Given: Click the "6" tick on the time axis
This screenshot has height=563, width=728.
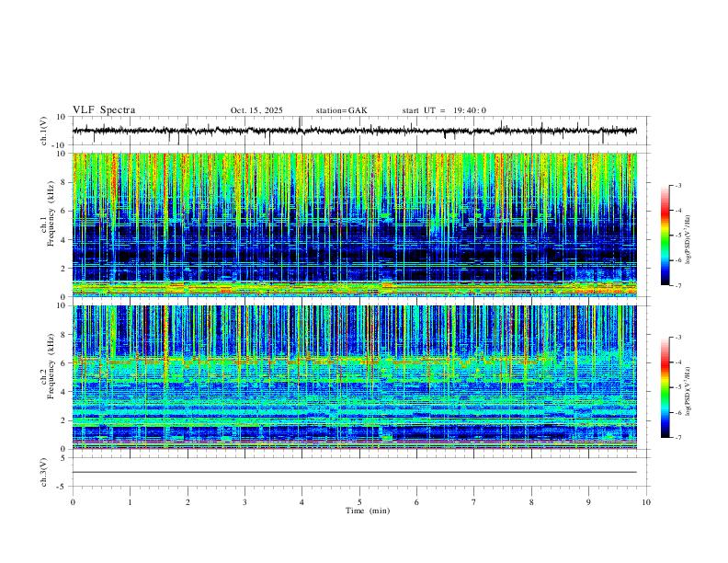Looking at the screenshot, I should (416, 502).
